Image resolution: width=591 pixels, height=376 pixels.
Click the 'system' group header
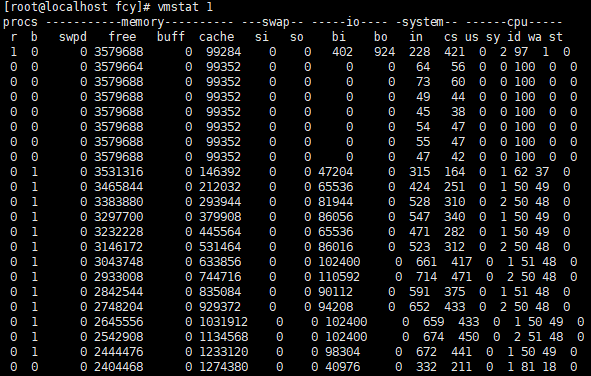[x=423, y=23]
